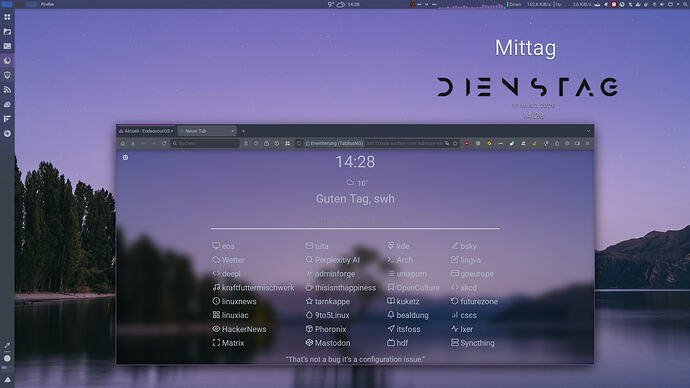Open the hdf link

coord(397,343)
